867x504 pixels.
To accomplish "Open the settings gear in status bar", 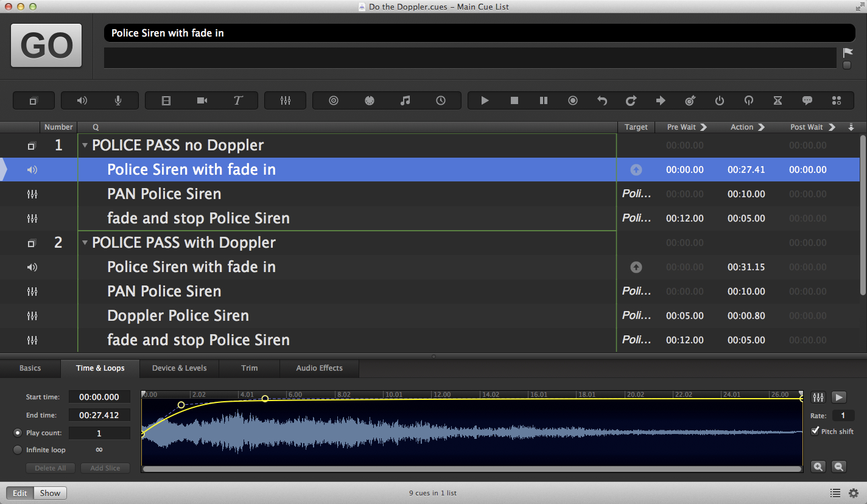I will pyautogui.click(x=854, y=493).
